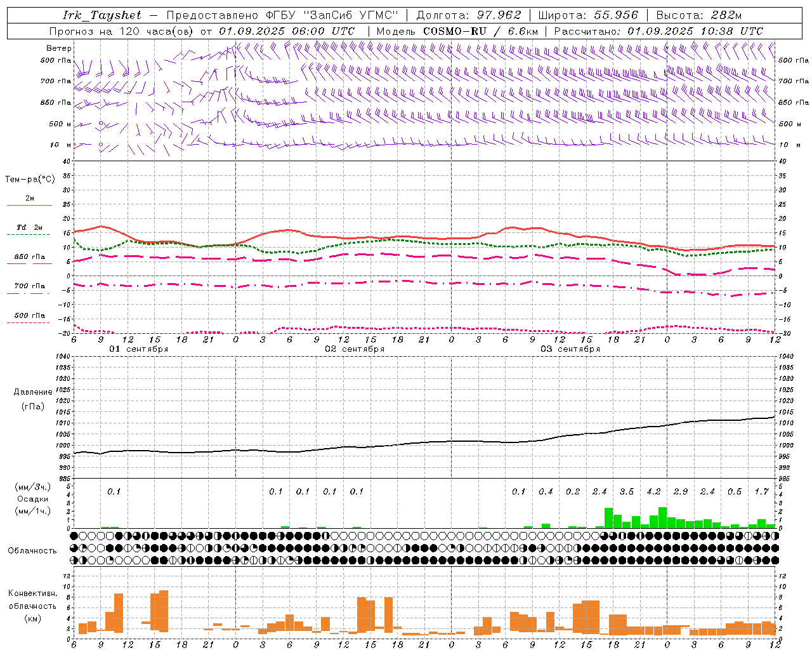812x650 pixels.
Task: Click the red line sample under 2м legend
Action: pos(30,205)
